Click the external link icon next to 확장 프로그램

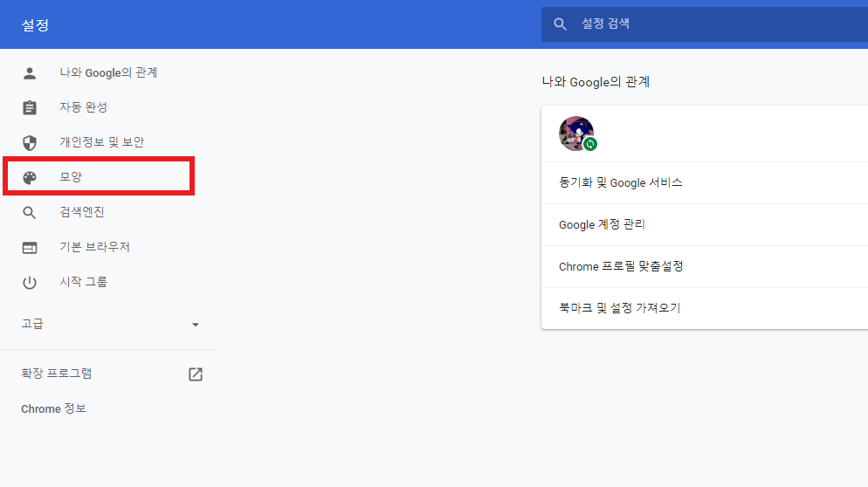[196, 374]
